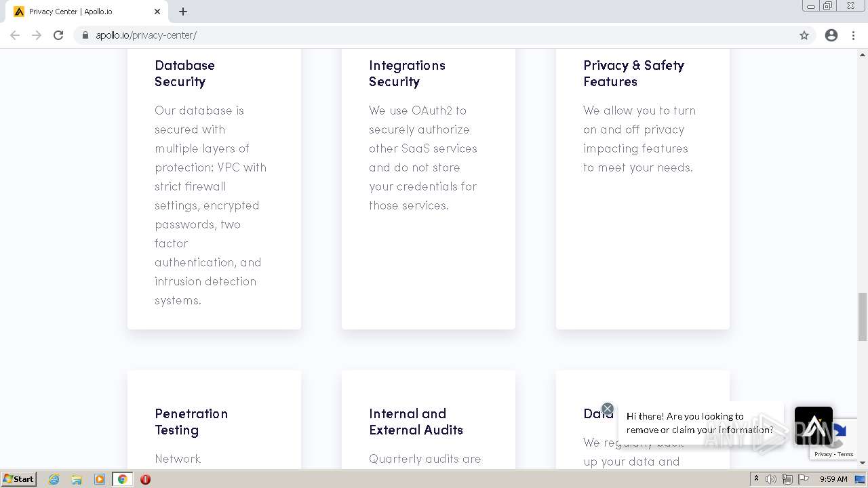
Task: Select the Privacy Center | Apollo.io tab
Action: [x=81, y=12]
